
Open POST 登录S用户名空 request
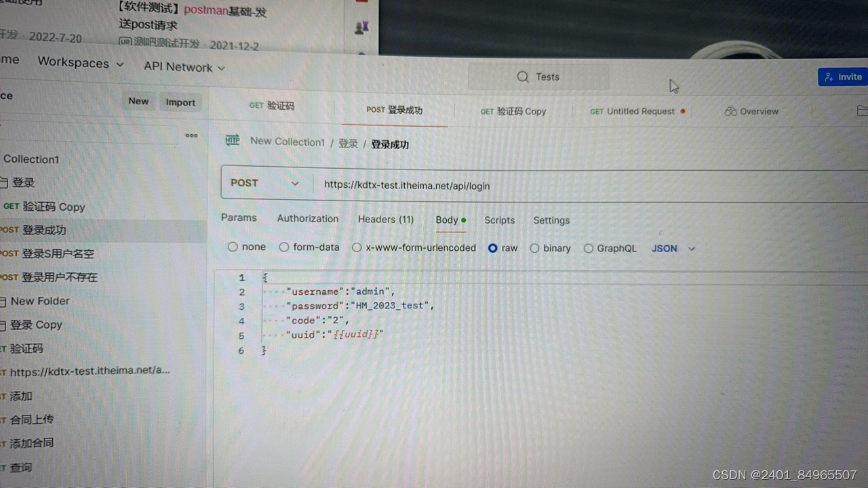pos(47,253)
